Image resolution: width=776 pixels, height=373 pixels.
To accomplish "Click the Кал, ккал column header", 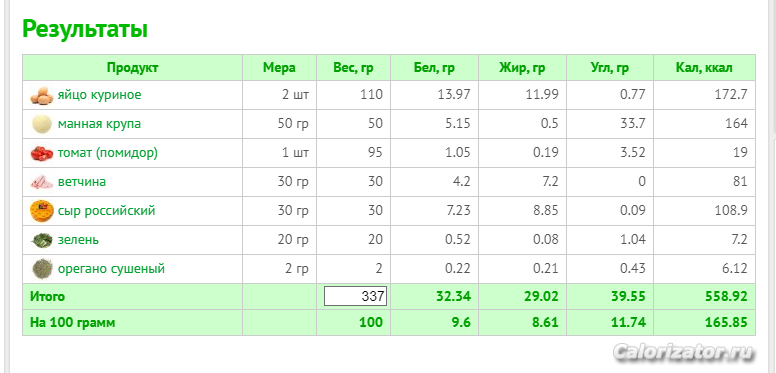I will click(704, 68).
